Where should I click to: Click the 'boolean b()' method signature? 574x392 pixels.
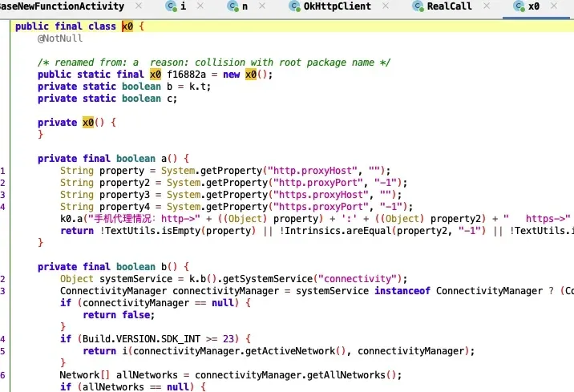pos(147,267)
